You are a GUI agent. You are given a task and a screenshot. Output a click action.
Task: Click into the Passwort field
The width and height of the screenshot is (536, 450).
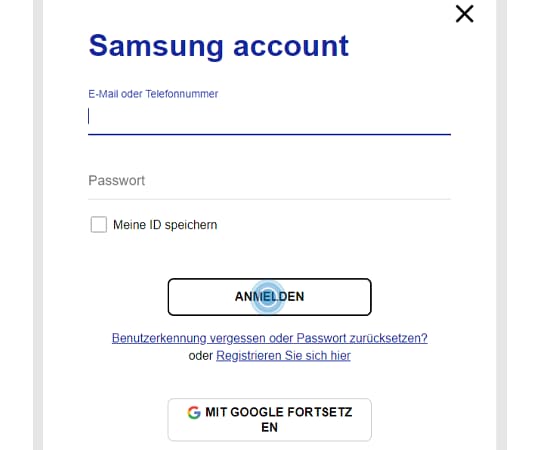coord(269,181)
